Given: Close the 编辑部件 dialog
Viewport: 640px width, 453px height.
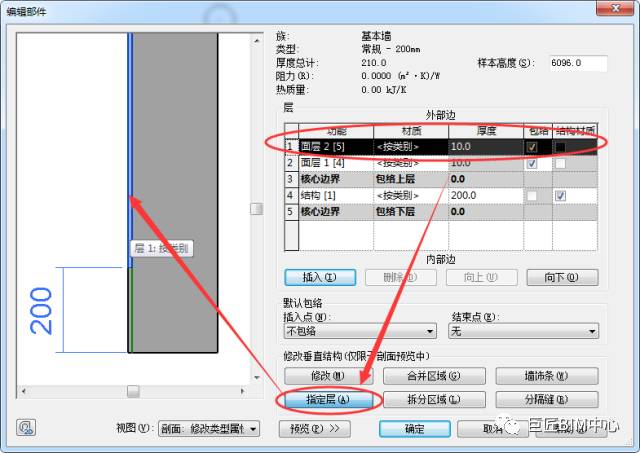Looking at the screenshot, I should pos(616,9).
